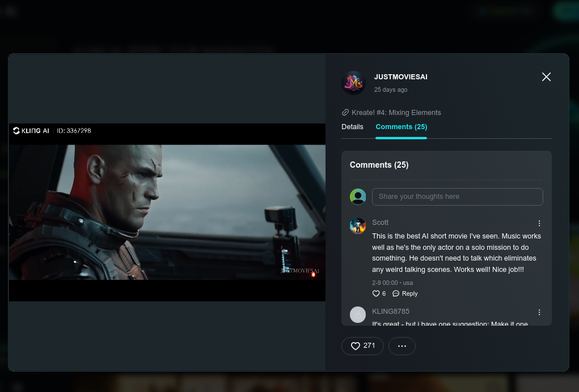Click the video preview of the pilot
This screenshot has height=392, width=579.
[167, 212]
